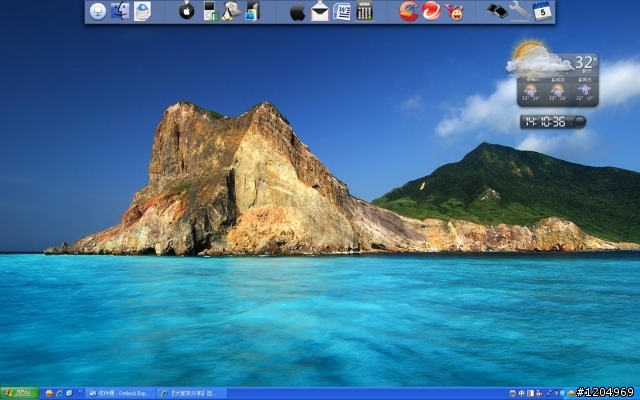Launch smiley messenger quick launch icon
This screenshot has width=640, height=400.
[x=49, y=393]
